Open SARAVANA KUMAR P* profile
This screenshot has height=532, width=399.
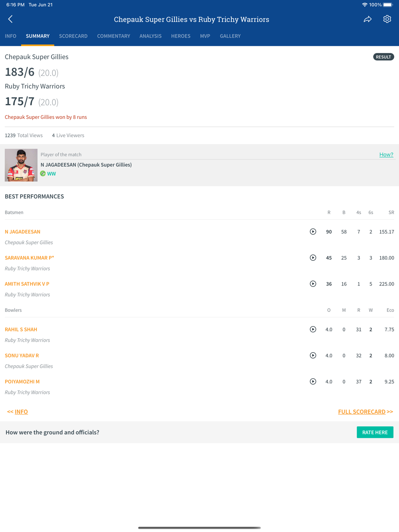[x=30, y=258]
